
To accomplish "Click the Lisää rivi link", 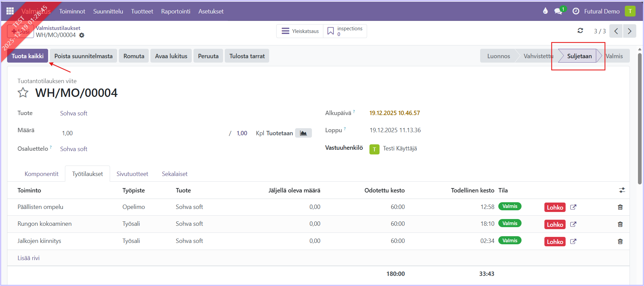I will 29,258.
